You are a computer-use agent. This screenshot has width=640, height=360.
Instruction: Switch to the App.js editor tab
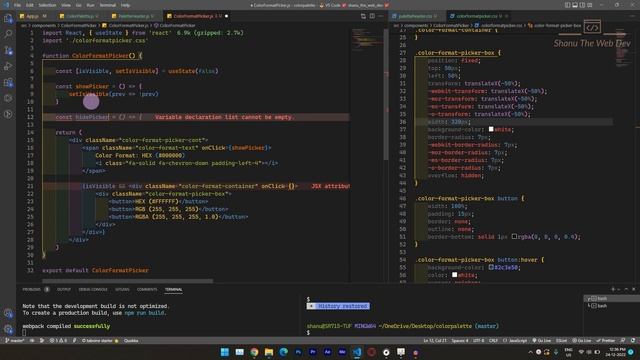click(x=34, y=16)
